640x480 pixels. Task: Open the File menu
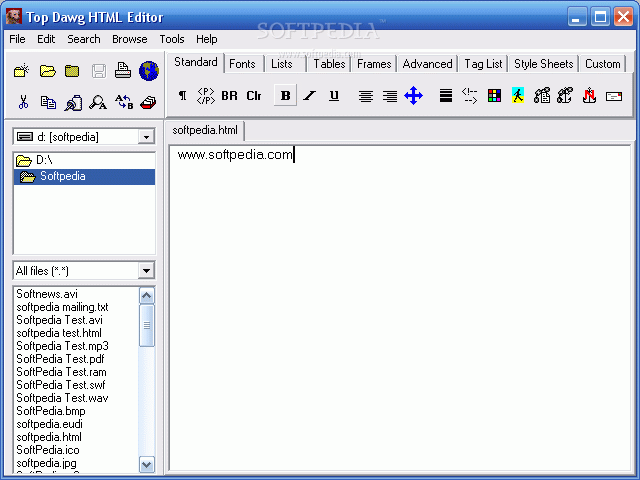coord(17,39)
